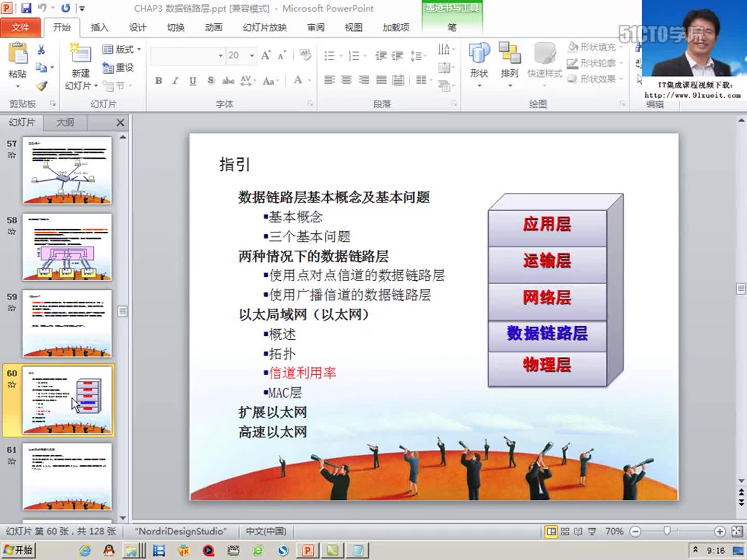This screenshot has height=560, width=747.
Task: Open the 审阅 review tab
Action: click(x=315, y=27)
